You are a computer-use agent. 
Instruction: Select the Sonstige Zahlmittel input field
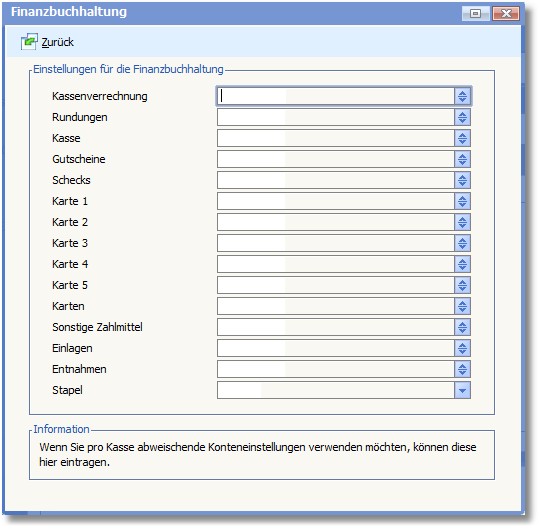pos(336,327)
